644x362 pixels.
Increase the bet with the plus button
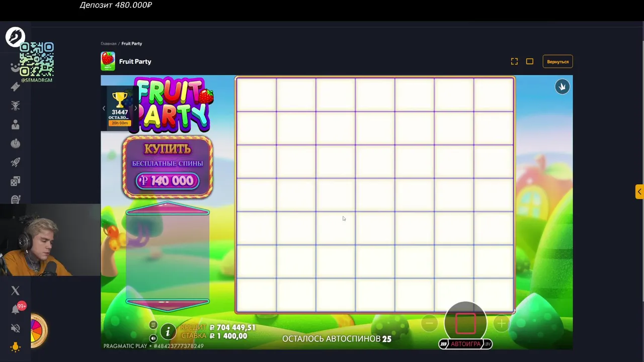click(x=502, y=324)
